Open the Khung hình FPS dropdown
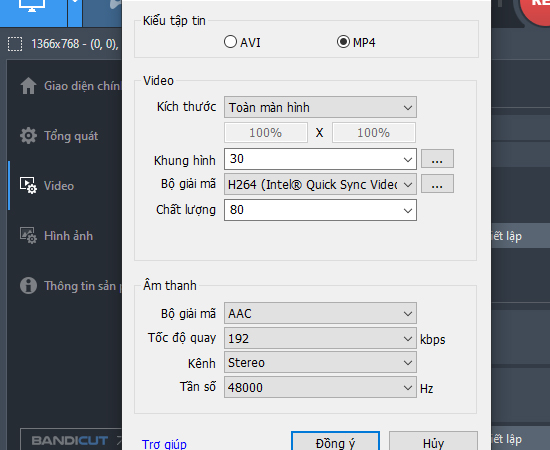 coord(320,159)
